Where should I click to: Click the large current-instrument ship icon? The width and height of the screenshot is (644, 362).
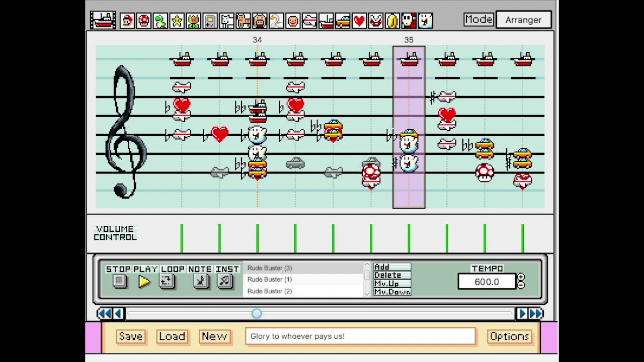click(x=103, y=20)
